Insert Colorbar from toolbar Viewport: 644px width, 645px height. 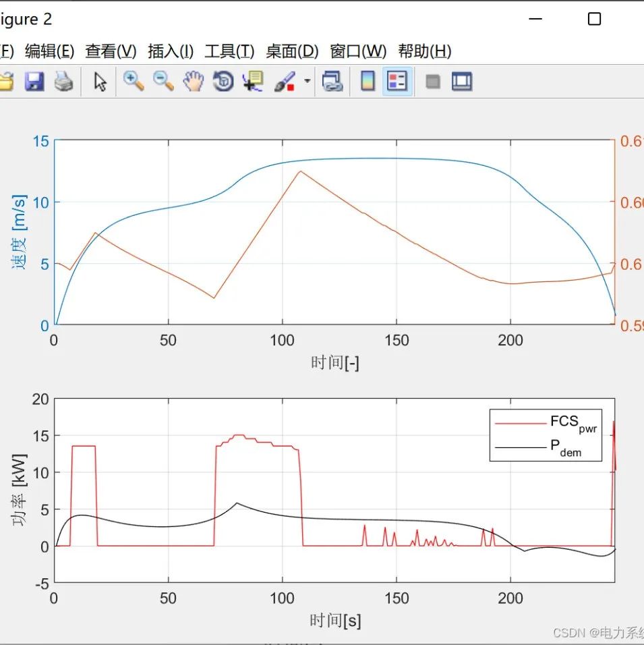coord(368,81)
